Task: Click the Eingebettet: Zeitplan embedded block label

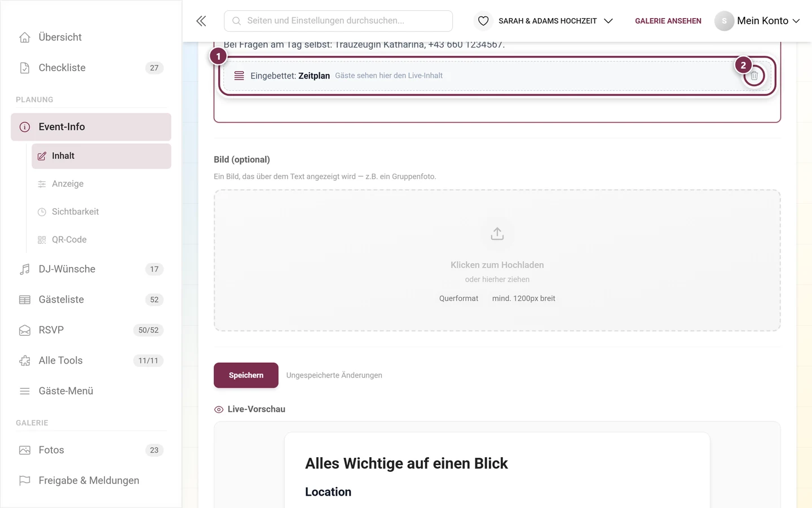Action: (x=290, y=76)
